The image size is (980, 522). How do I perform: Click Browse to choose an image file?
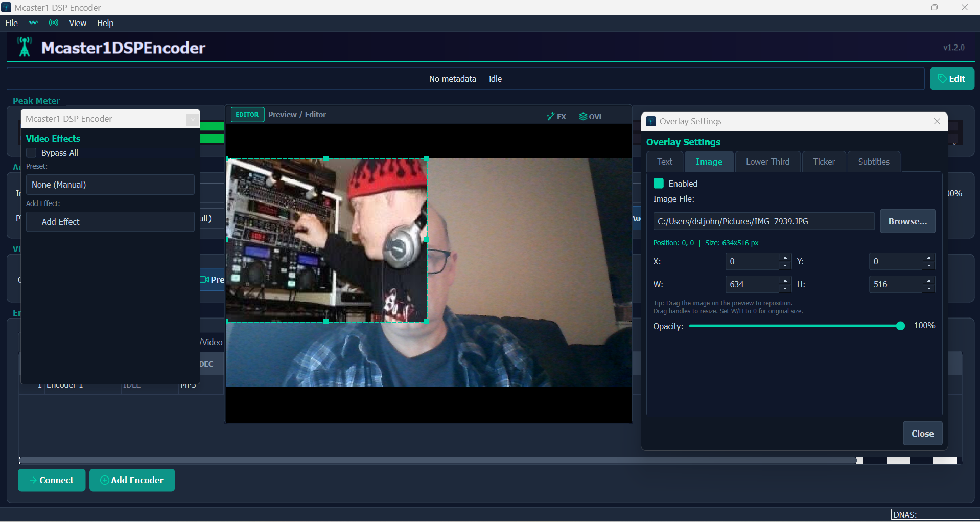tap(907, 221)
